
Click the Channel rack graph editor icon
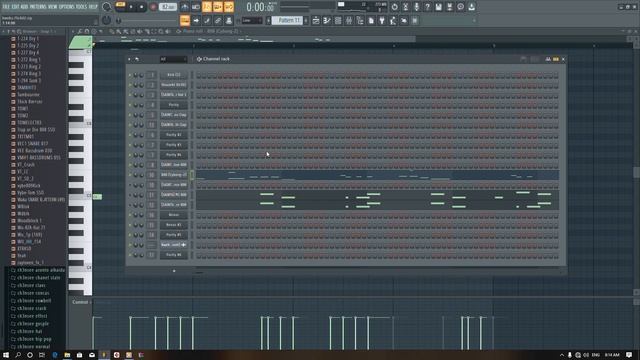pos(548,59)
